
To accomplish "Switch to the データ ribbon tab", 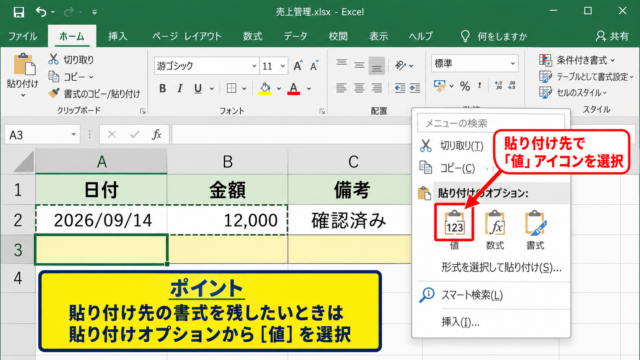I will coord(296,36).
